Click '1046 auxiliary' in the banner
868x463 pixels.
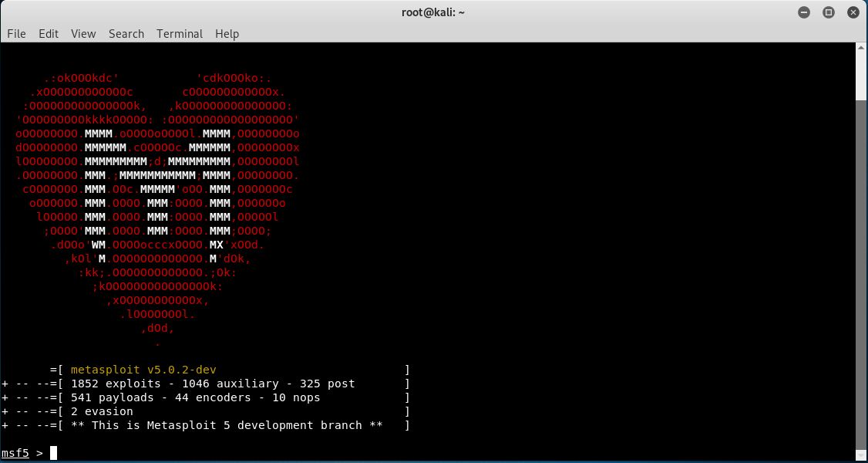(x=230, y=384)
